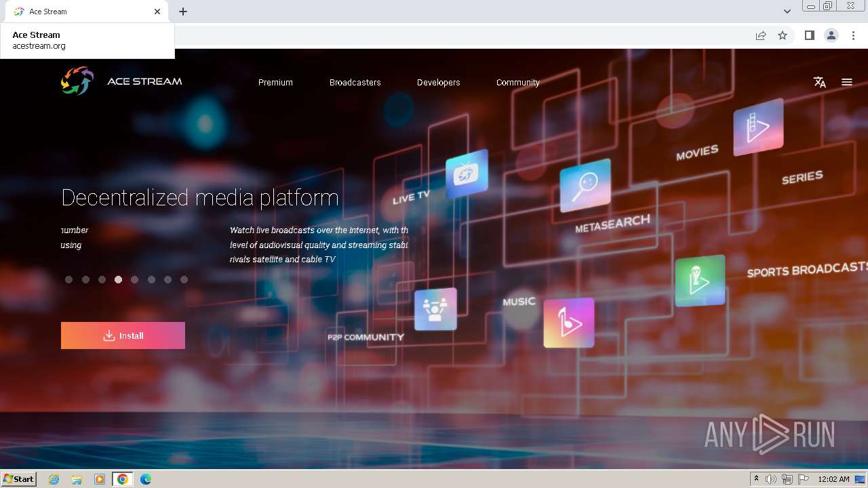This screenshot has width=868, height=488.
Task: Select the sixth carousel dot
Action: point(151,279)
